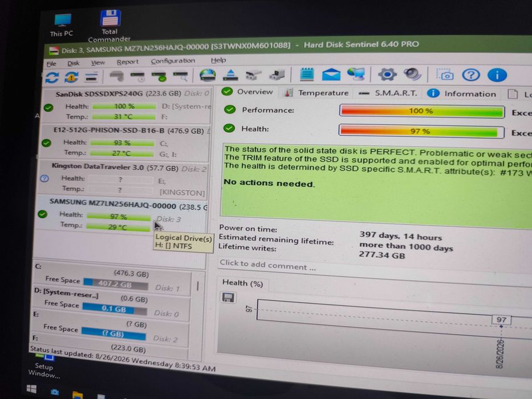This screenshot has width=532, height=399.
Task: Open the Configuration menu
Action: point(173,61)
